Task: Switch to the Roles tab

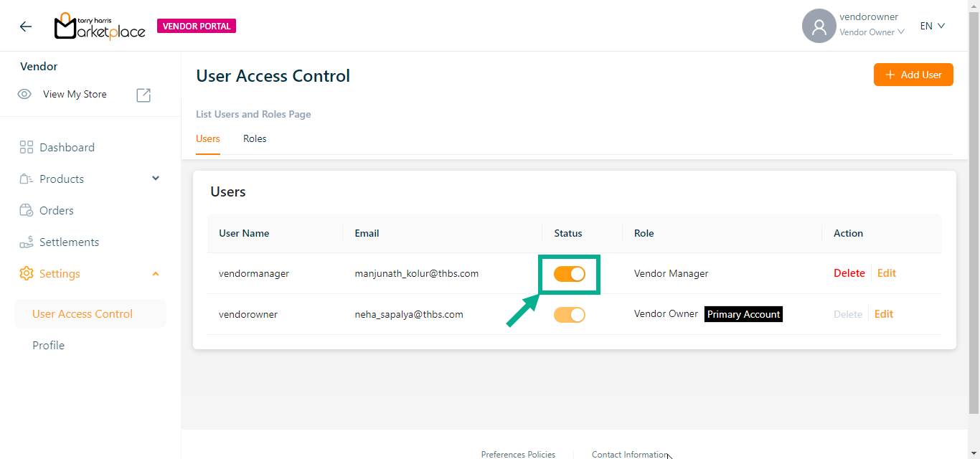Action: coord(255,138)
